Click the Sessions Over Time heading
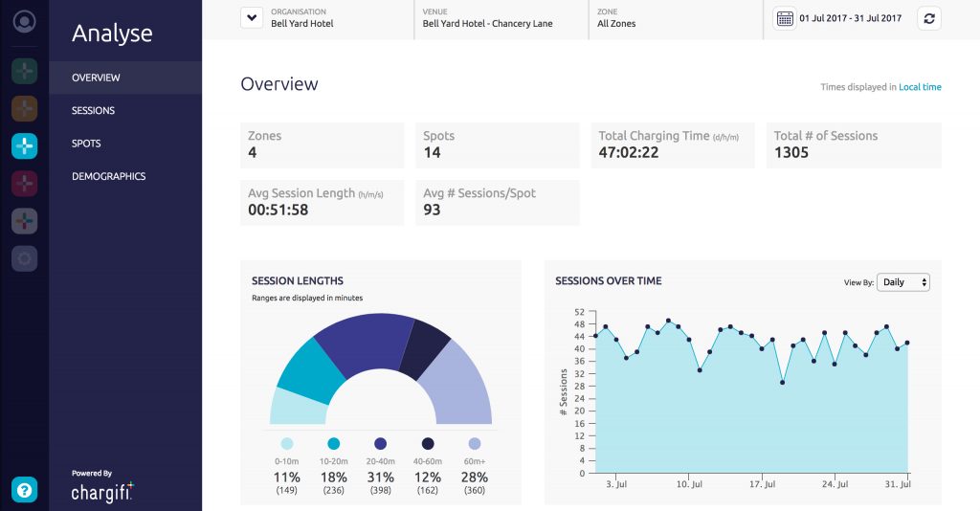 (608, 281)
